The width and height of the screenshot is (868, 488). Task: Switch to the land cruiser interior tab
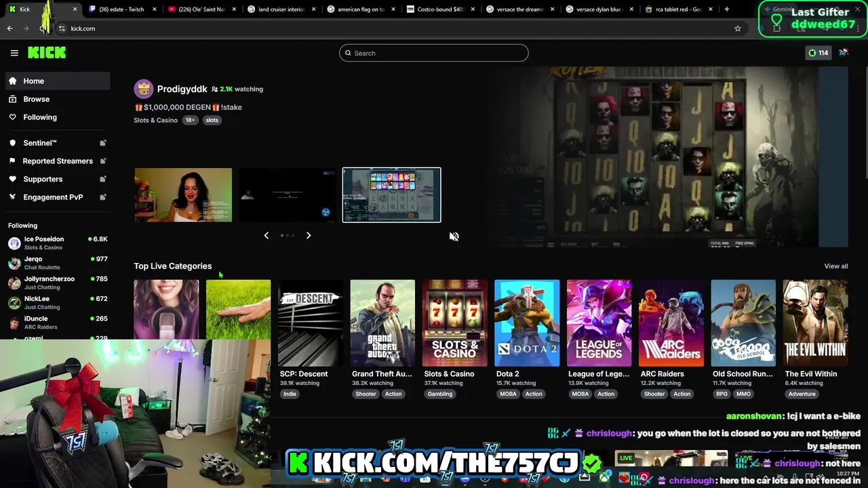tap(281, 9)
